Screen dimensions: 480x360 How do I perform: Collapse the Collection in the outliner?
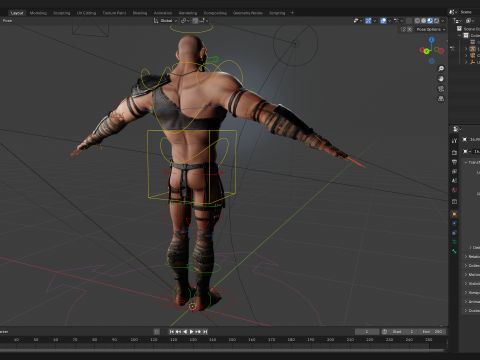460,35
